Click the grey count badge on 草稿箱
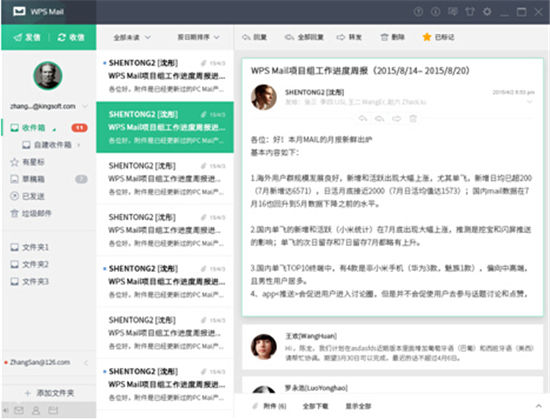This screenshot has height=420, width=550. pyautogui.click(x=81, y=179)
